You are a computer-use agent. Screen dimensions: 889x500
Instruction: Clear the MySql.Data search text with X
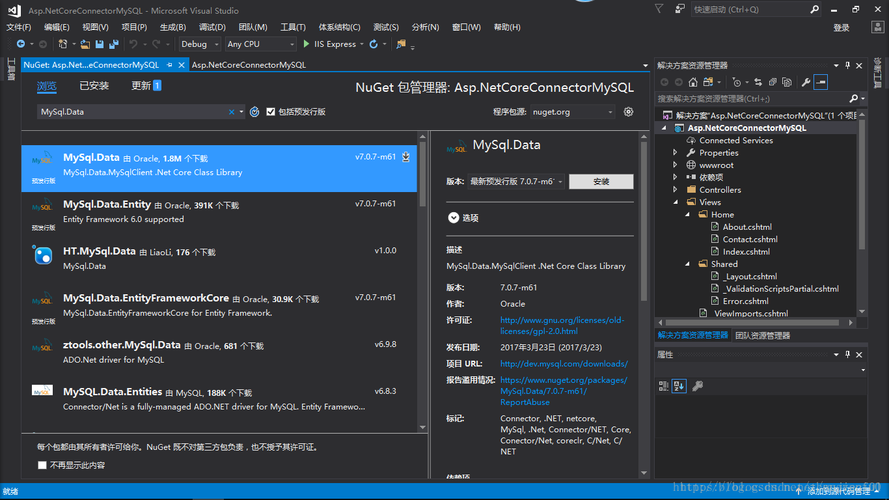tap(231, 112)
